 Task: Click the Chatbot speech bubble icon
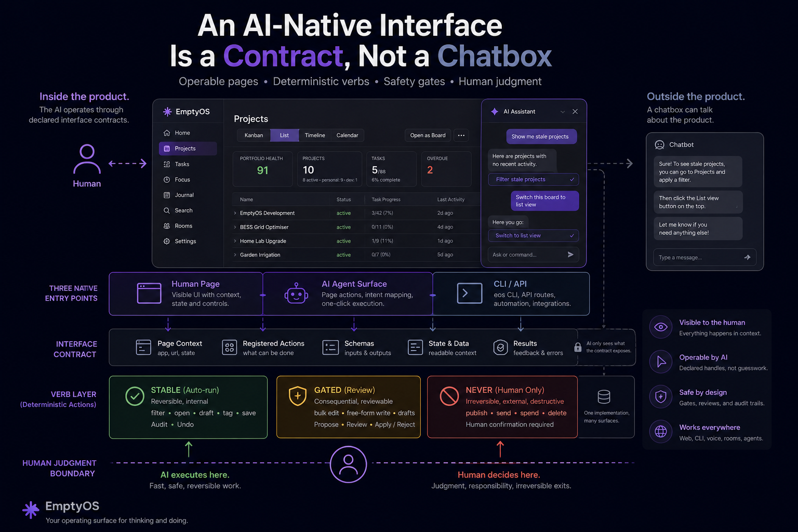[660, 145]
